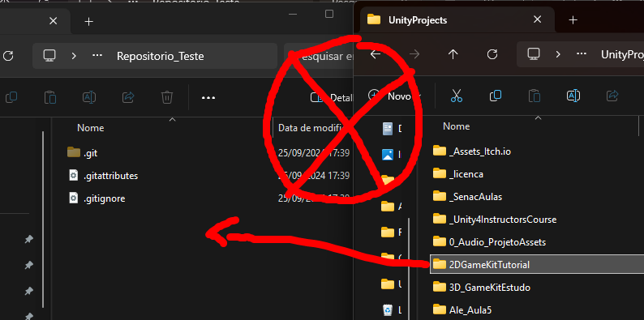Click Copy icon in Repositorio_Teste toolbar
This screenshot has height=320, width=644.
coord(11,97)
